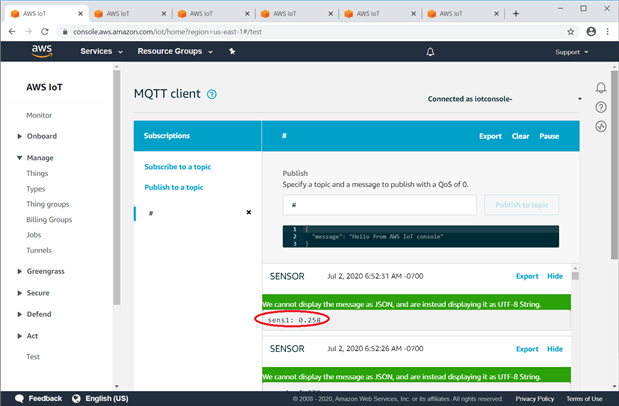Image resolution: width=619 pixels, height=406 pixels.
Task: Remove the # subscription with its X
Action: pos(249,212)
